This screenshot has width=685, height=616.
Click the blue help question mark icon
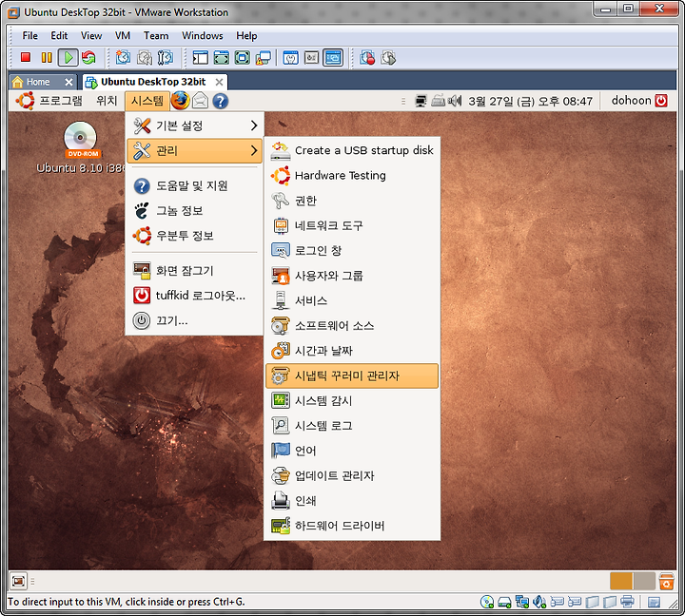tap(220, 102)
